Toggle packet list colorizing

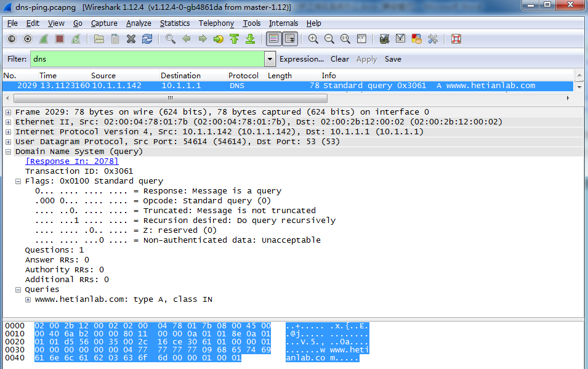(x=274, y=39)
